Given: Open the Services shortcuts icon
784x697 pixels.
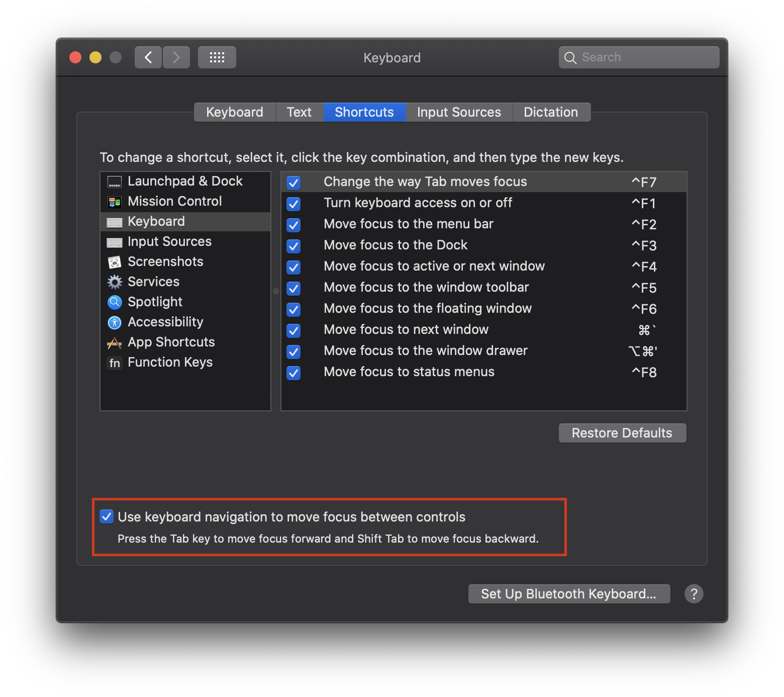Looking at the screenshot, I should [x=115, y=282].
